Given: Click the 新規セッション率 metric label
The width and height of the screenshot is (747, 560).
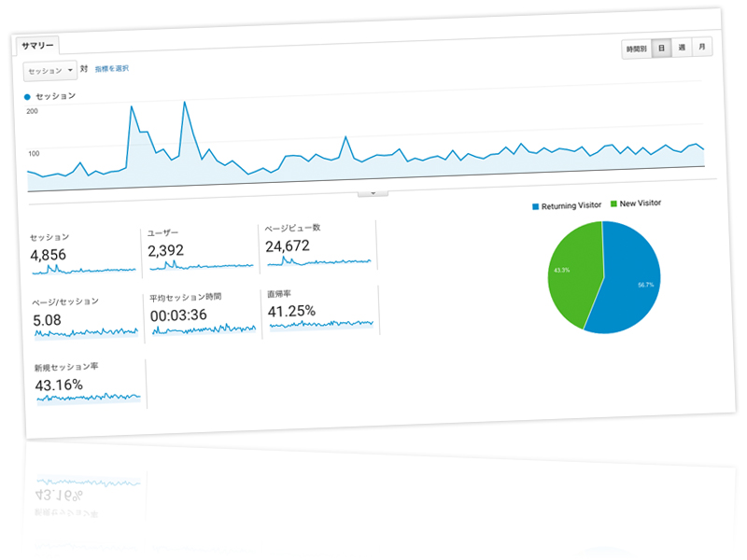Looking at the screenshot, I should point(66,367).
